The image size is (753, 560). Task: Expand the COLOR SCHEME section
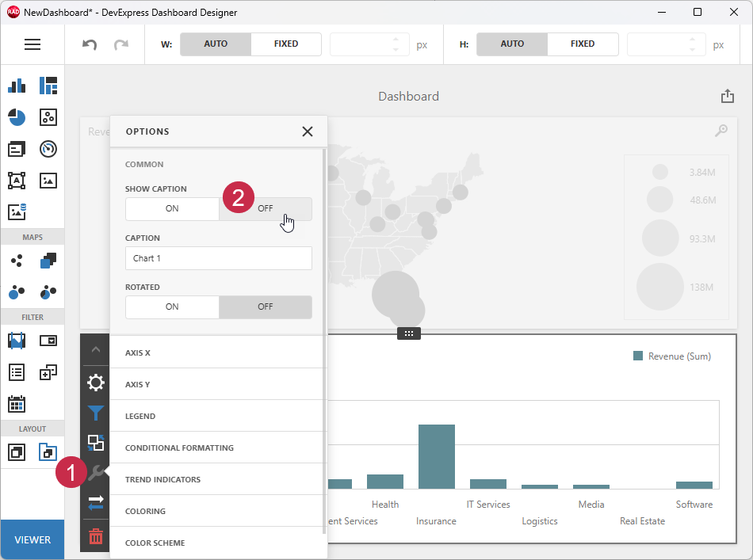coord(218,543)
